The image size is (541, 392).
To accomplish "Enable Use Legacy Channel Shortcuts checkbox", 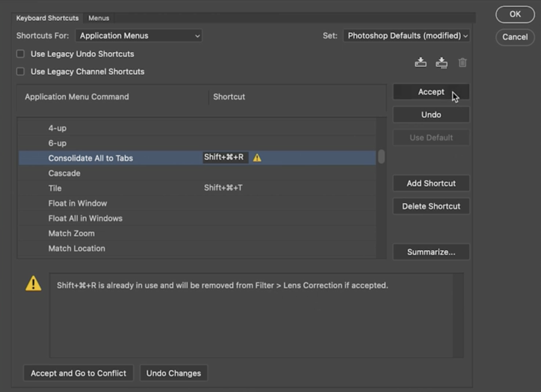I will (21, 72).
